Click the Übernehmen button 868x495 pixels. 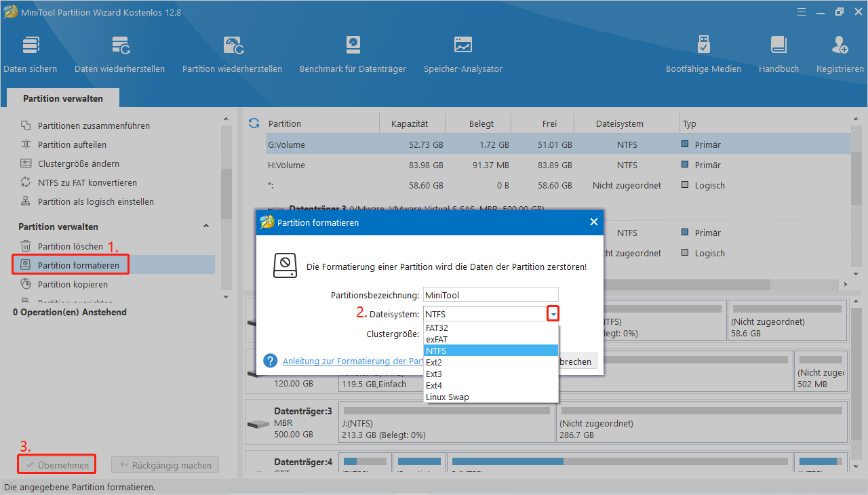coord(57,465)
